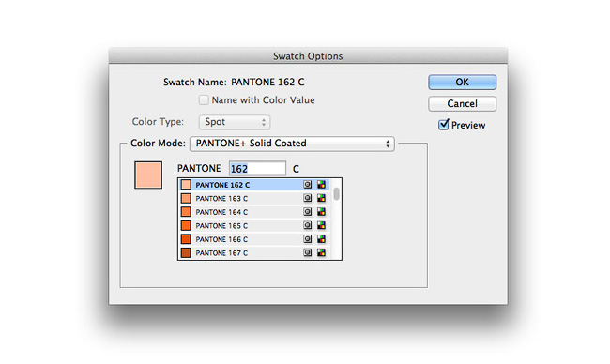Open the Color Type Spot dropdown
Viewport: 610px width, 364px height.
click(235, 122)
